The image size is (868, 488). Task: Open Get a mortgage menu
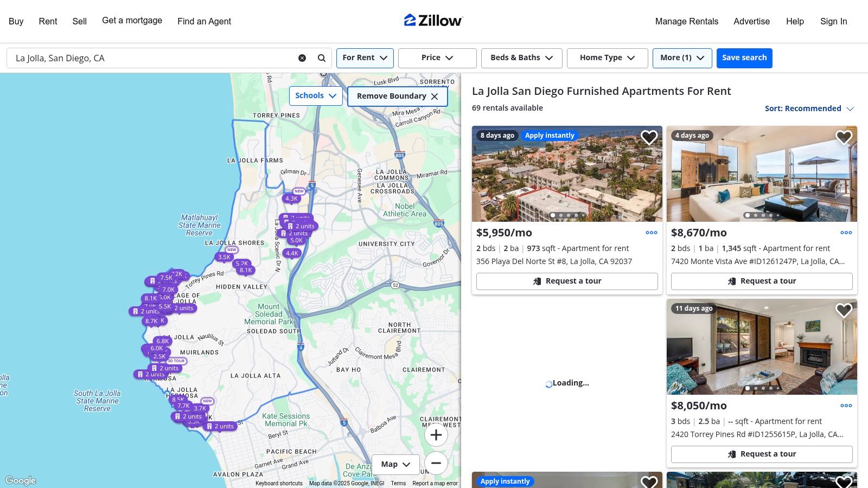(132, 21)
